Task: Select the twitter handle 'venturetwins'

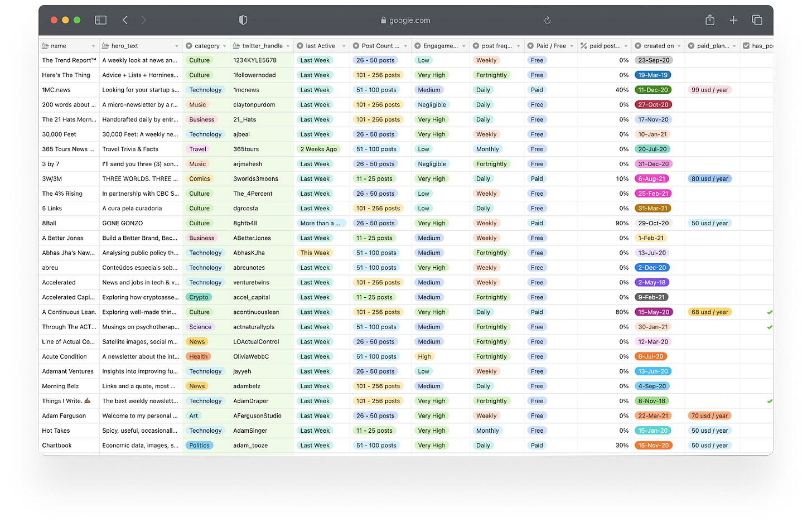Action: pos(251,283)
